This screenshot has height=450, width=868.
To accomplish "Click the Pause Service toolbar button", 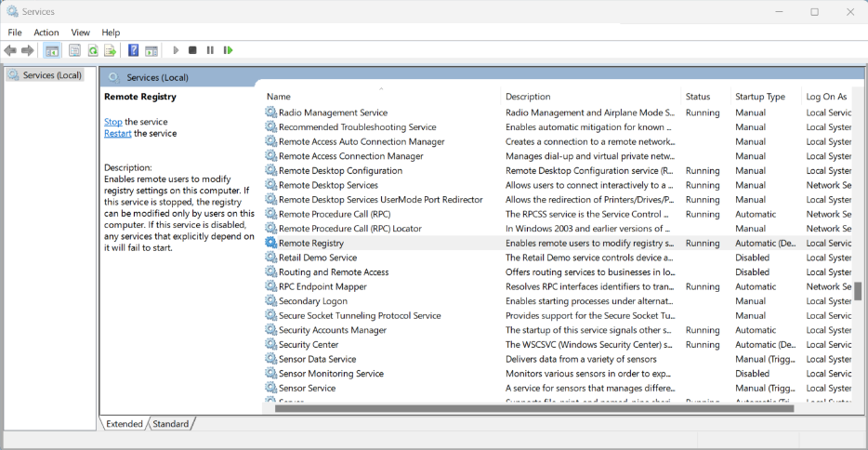I will pyautogui.click(x=210, y=50).
